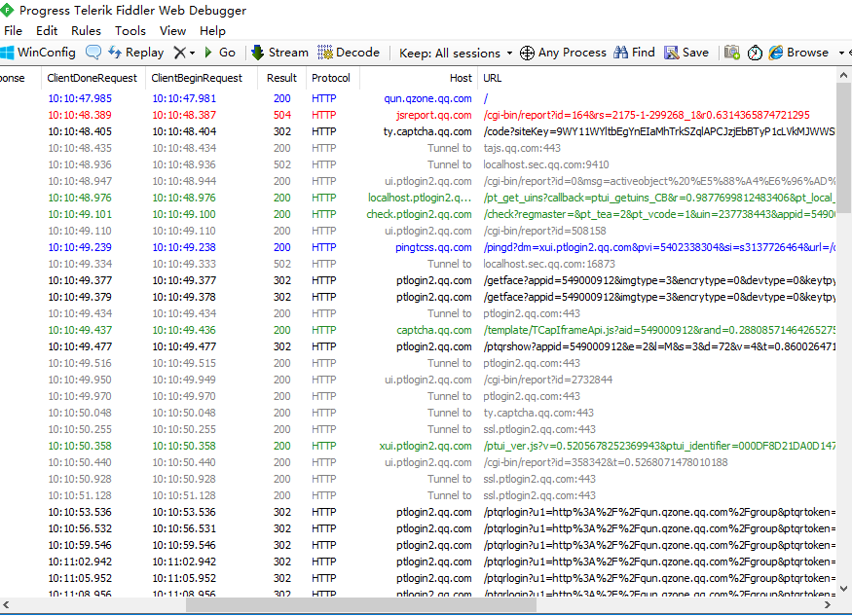Click the xui.ptlogin2.qq.com host cell
Screen dimensions: 852x616
pos(426,446)
